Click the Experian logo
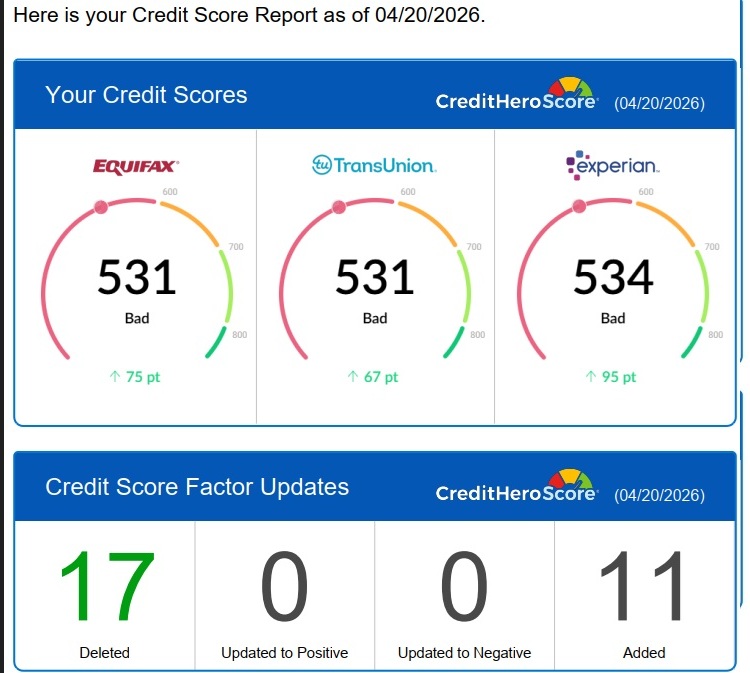 click(613, 165)
